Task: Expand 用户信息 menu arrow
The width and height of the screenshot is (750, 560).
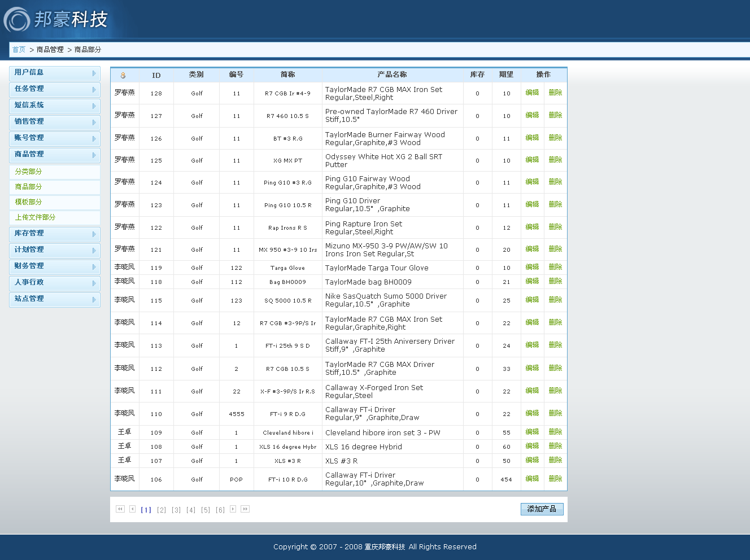Action: 94,73
